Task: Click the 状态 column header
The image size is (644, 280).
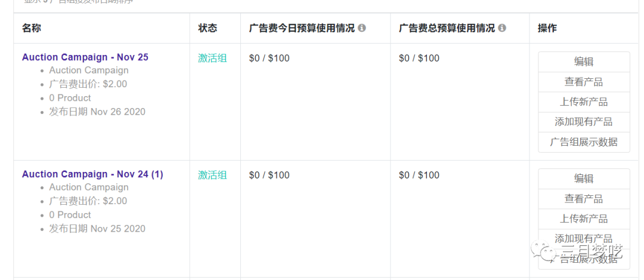Action: (208, 28)
